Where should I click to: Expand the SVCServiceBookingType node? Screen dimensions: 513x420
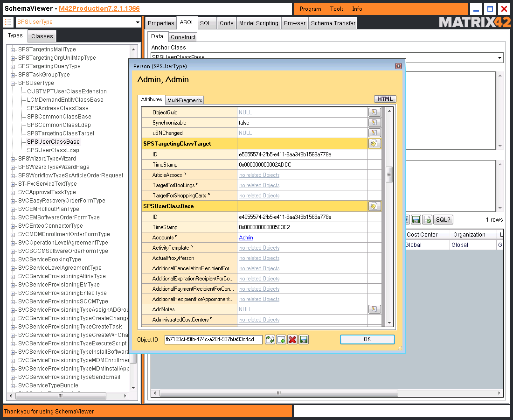point(13,259)
